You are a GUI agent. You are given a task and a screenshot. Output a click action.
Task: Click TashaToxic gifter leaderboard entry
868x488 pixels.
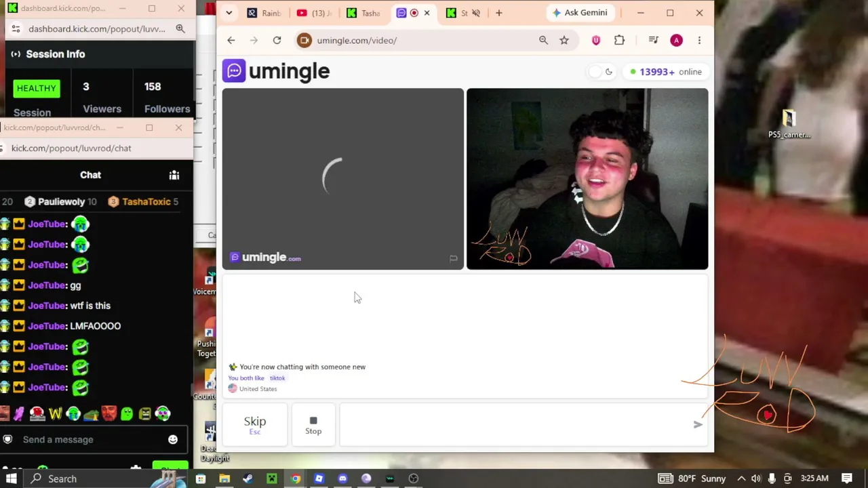point(143,202)
